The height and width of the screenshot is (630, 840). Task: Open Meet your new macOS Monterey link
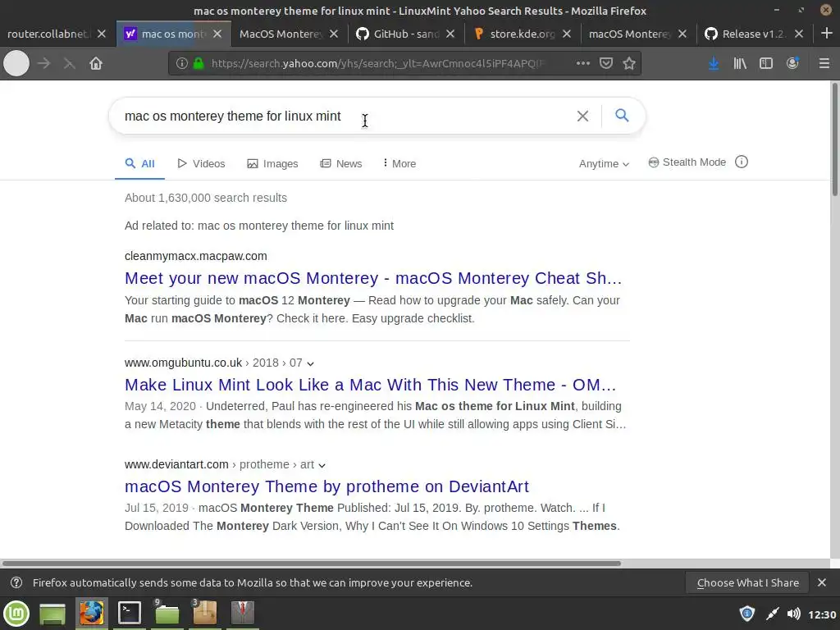[x=373, y=278]
